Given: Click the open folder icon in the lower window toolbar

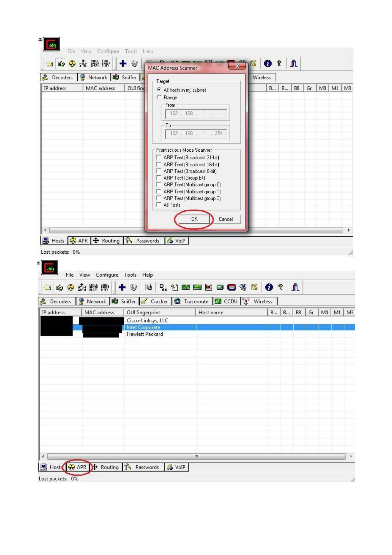Looking at the screenshot, I should pos(48,287).
